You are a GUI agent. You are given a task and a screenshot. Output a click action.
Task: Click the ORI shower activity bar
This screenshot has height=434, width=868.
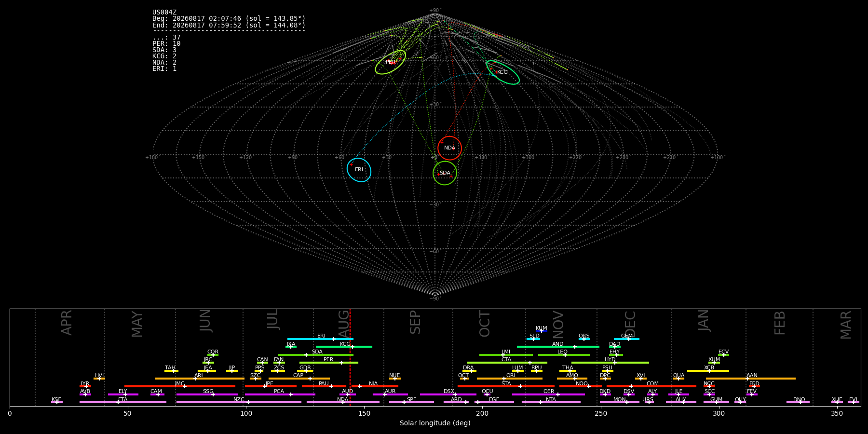(510, 379)
